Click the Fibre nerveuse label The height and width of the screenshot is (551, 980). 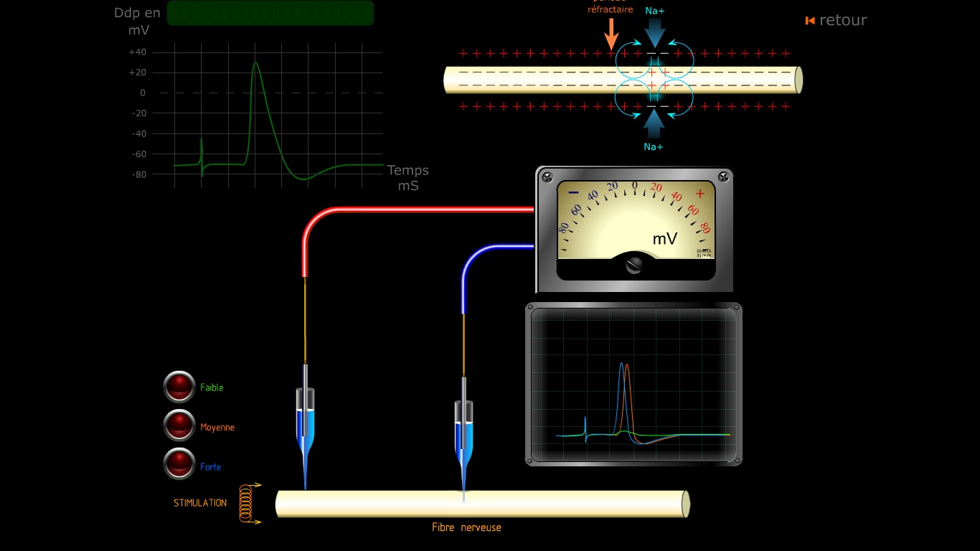click(466, 527)
